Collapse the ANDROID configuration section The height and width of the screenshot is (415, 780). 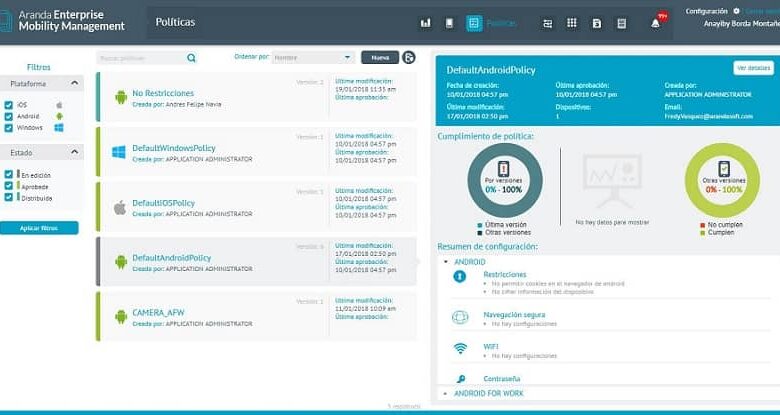point(445,262)
